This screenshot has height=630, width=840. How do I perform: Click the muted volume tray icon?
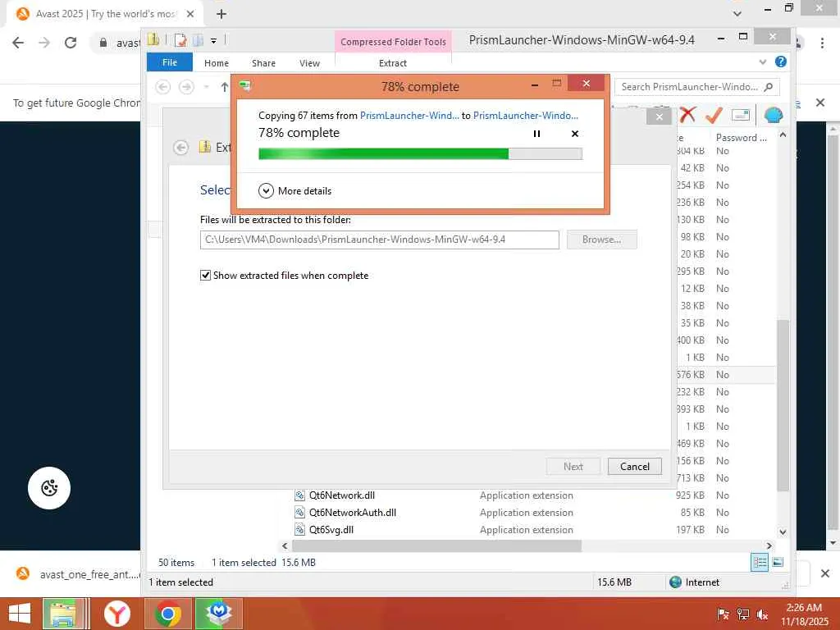[x=762, y=614]
